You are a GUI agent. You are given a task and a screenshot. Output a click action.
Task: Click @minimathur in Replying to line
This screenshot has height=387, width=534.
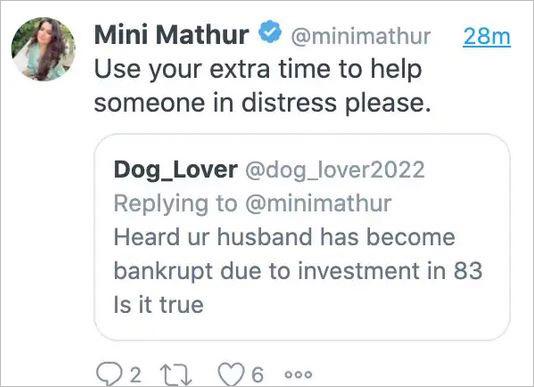318,203
